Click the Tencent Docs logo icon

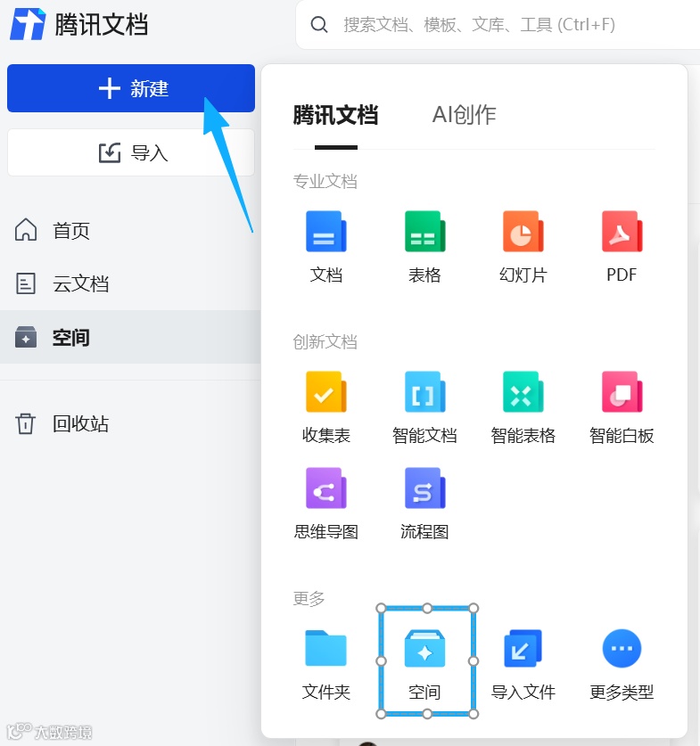tap(28, 24)
